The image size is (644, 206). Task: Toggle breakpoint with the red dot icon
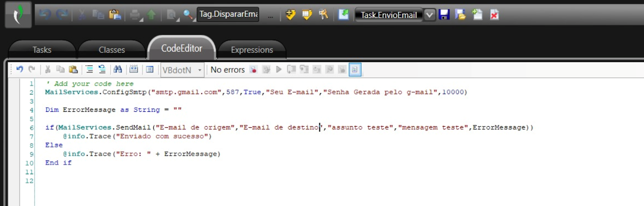click(253, 69)
